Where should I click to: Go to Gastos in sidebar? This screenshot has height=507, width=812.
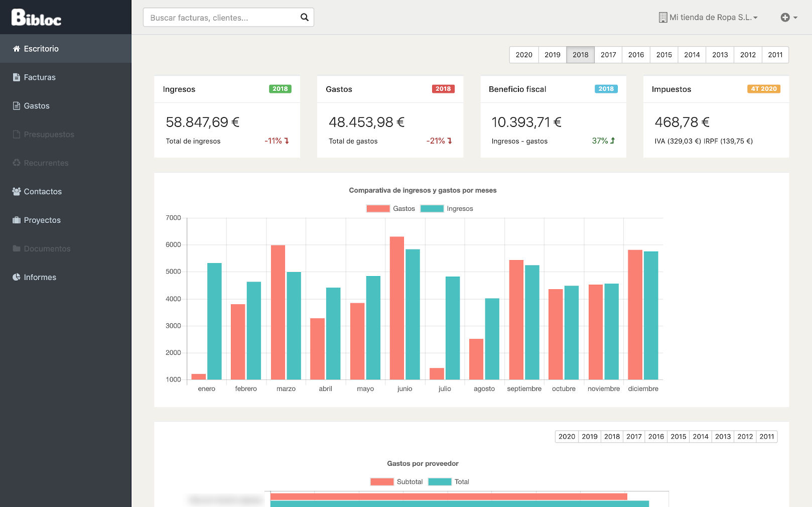coord(65,106)
